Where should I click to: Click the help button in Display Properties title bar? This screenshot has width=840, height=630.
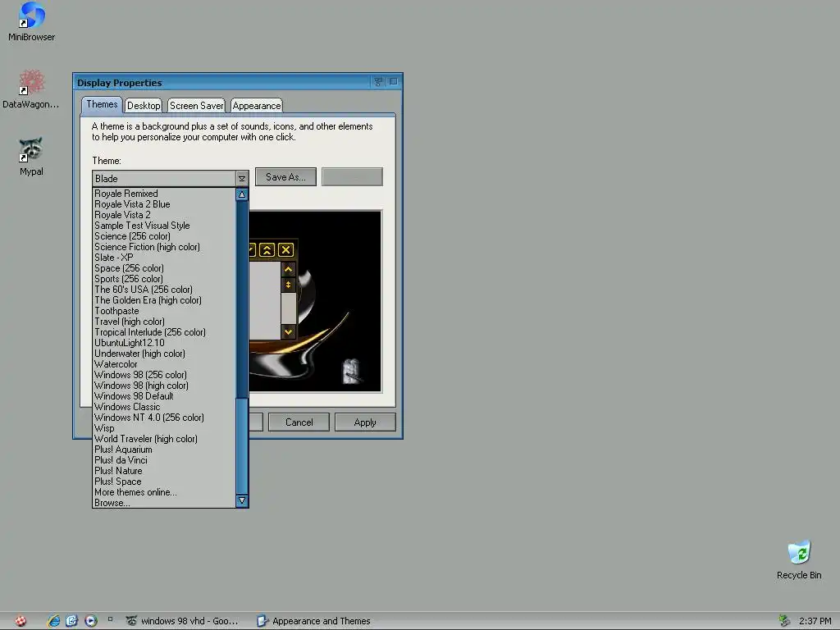pos(378,82)
